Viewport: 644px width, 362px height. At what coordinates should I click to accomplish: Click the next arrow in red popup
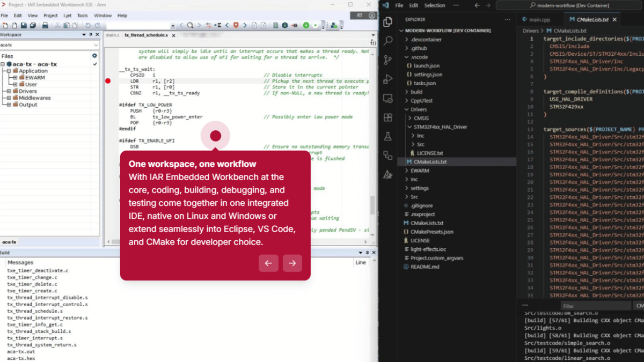292,263
